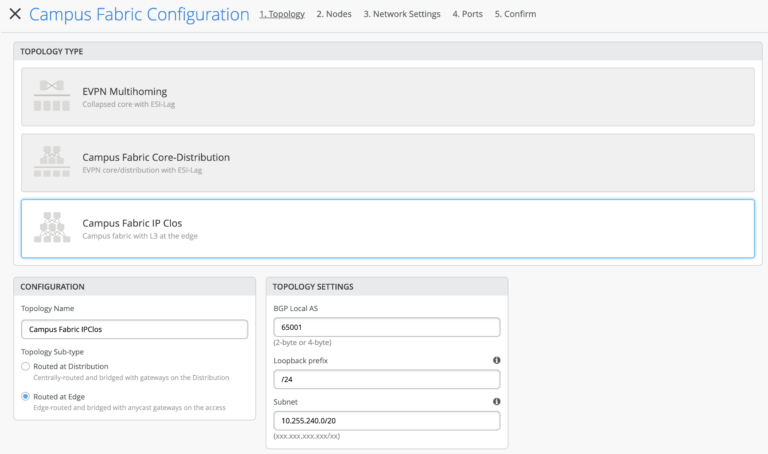This screenshot has width=768, height=454.
Task: Click the BGP Local AS field
Action: (386, 327)
